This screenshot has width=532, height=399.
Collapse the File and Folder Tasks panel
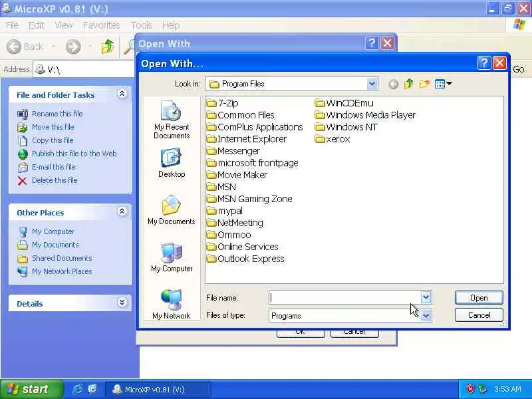coord(122,94)
